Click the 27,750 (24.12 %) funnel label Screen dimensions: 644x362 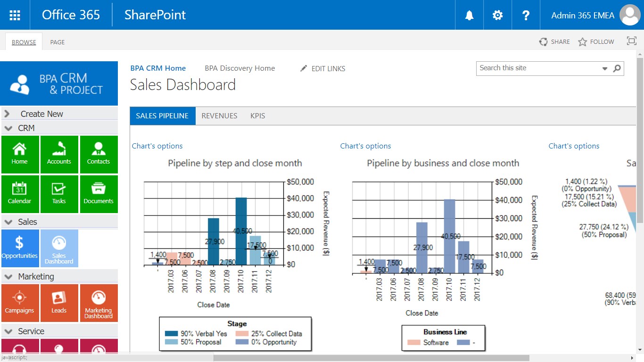(604, 230)
